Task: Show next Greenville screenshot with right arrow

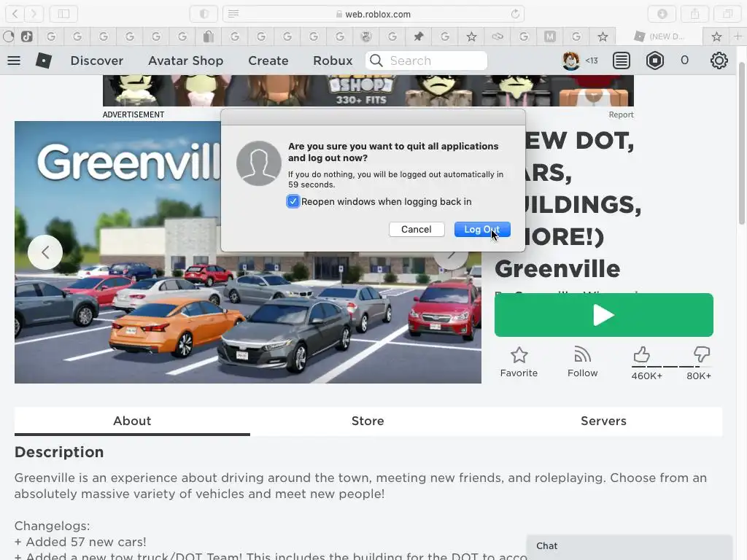Action: point(451,257)
